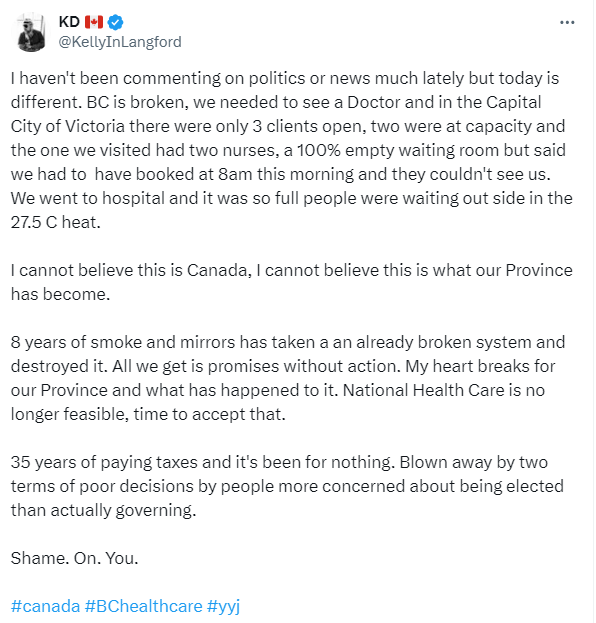Open the KD display name profile link

click(69, 22)
